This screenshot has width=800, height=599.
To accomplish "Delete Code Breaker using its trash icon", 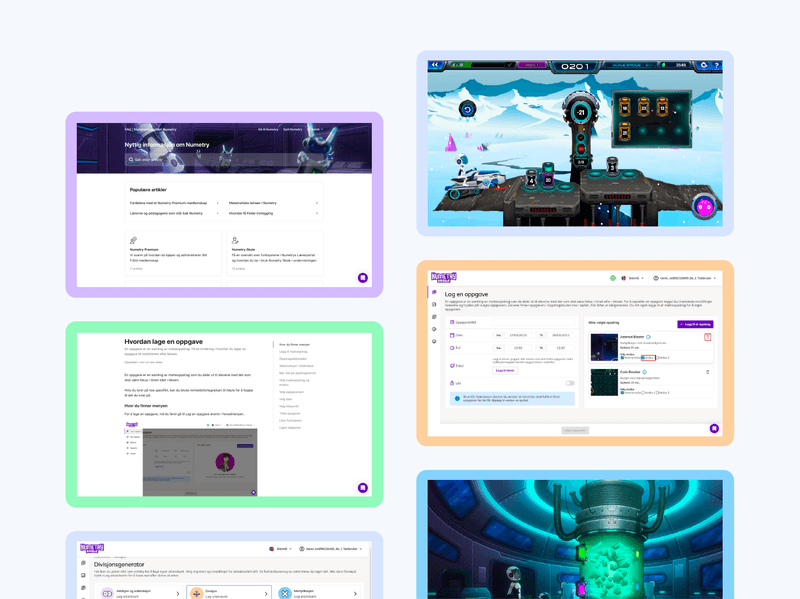I will click(x=708, y=372).
